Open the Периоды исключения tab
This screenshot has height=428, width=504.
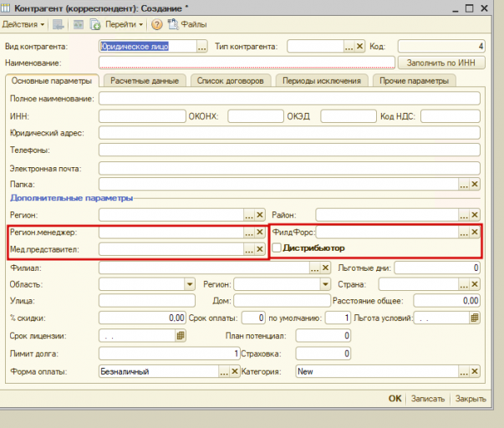pos(322,81)
